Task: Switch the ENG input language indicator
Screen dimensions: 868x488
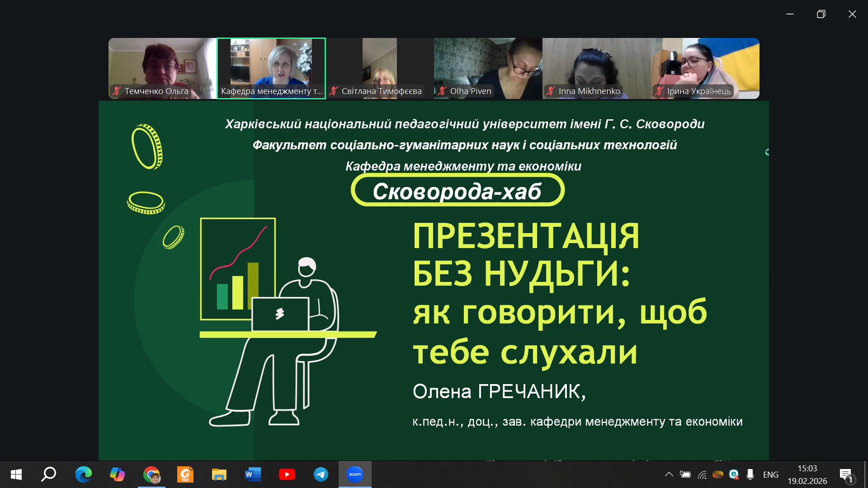Action: point(770,474)
